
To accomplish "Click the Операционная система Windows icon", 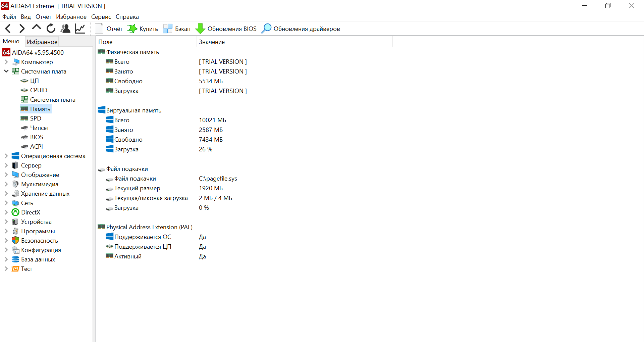I will click(15, 156).
